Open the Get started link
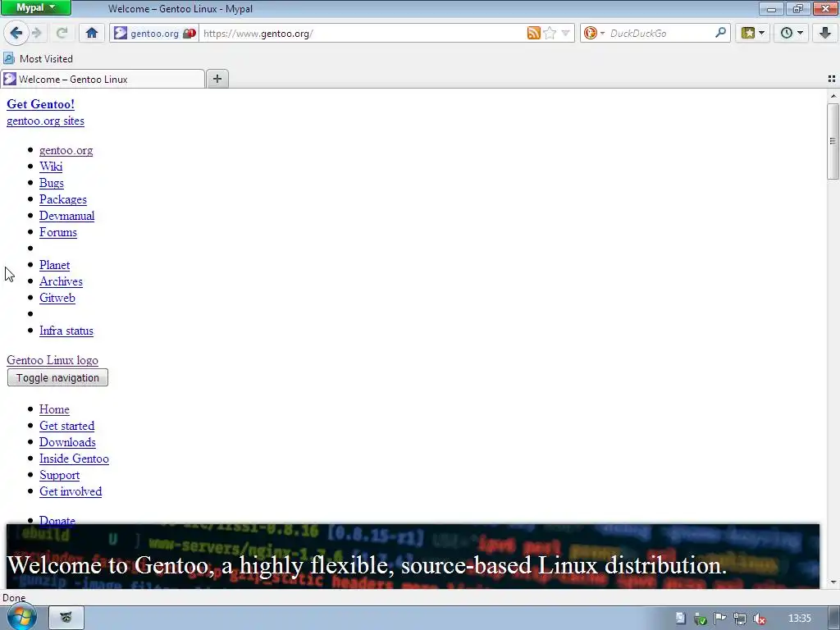Screen dimensions: 840x630 tap(67, 426)
